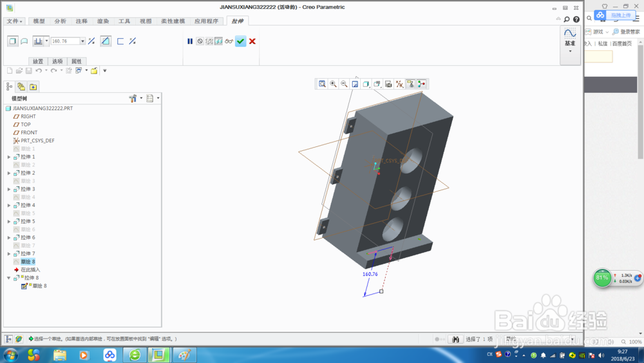644x363 pixels.
Task: Flip the material side direction
Action: (132, 41)
